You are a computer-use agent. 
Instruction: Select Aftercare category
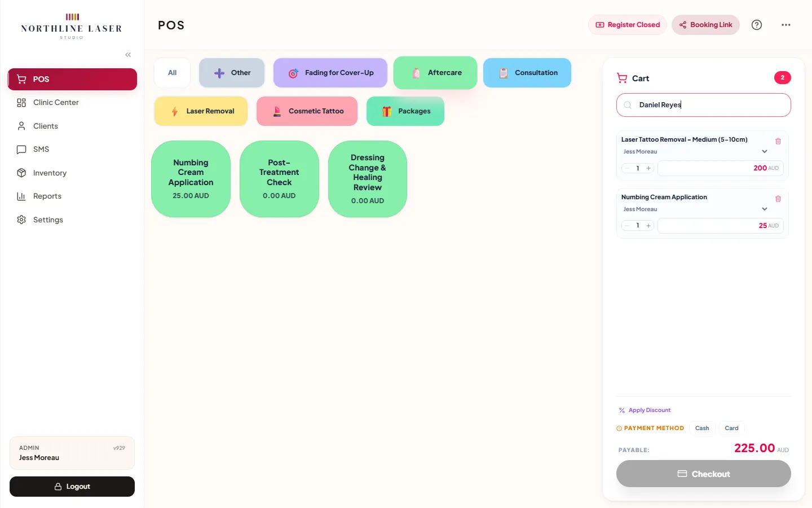(435, 73)
